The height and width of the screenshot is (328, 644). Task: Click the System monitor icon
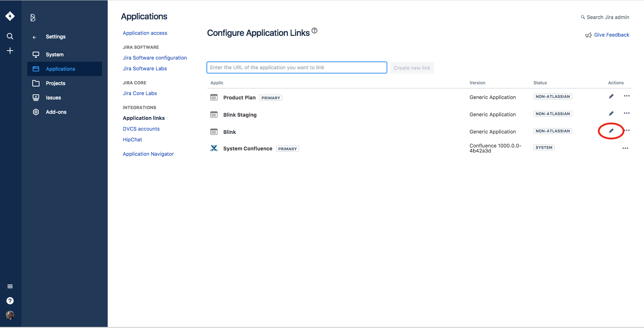[36, 55]
